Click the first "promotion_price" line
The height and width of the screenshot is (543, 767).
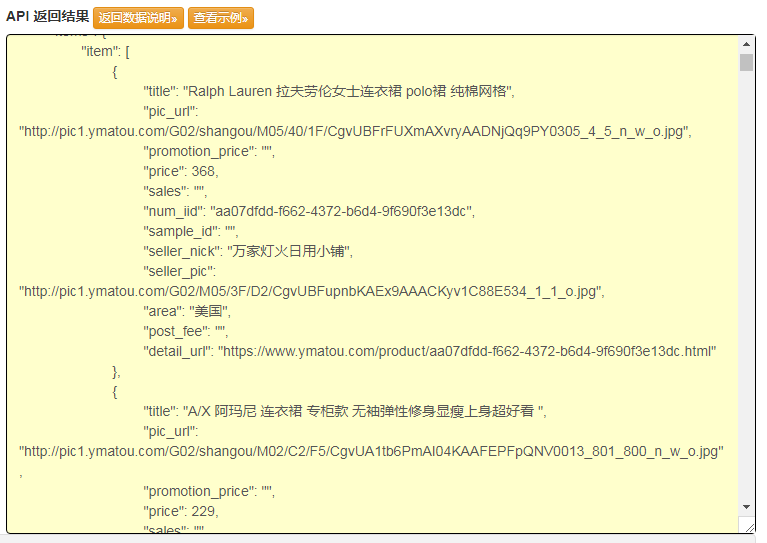pyautogui.click(x=209, y=152)
